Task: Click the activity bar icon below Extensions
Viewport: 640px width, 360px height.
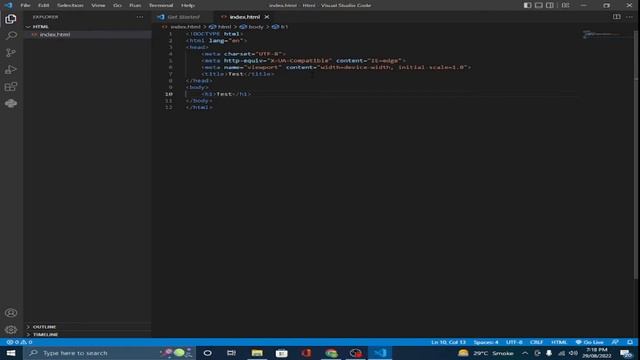Action: (11, 103)
